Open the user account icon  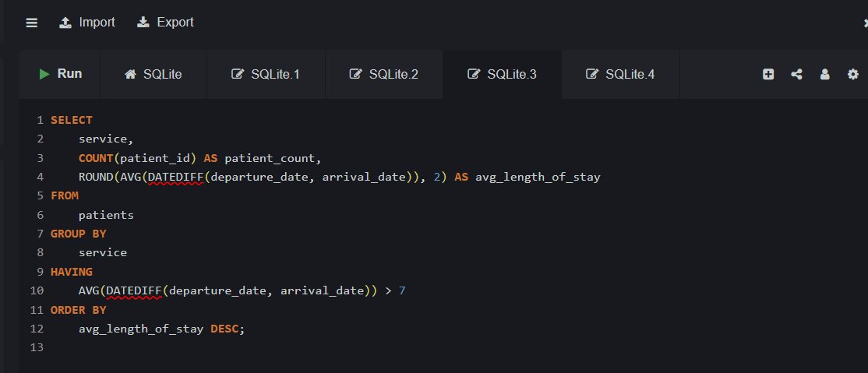click(x=825, y=74)
